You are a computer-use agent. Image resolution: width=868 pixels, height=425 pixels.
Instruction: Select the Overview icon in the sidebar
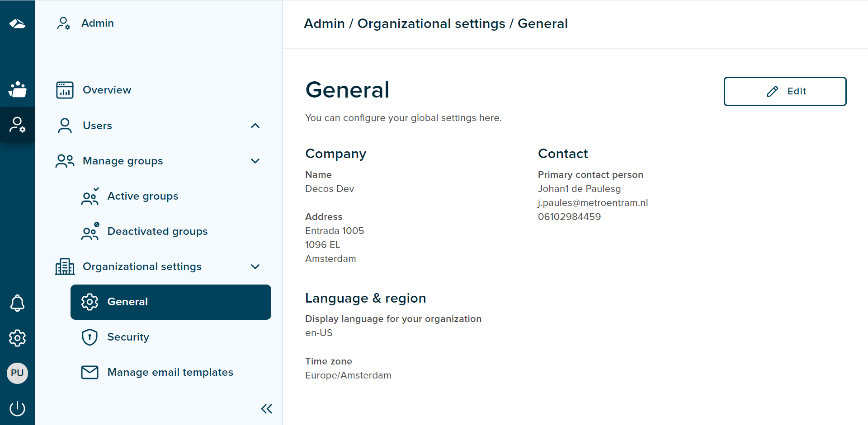click(65, 90)
